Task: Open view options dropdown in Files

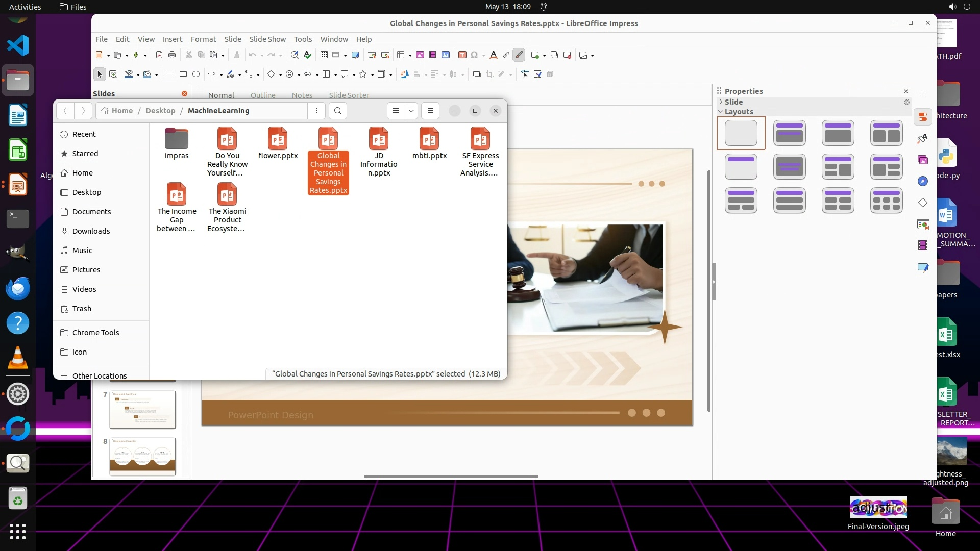Action: pos(411,111)
